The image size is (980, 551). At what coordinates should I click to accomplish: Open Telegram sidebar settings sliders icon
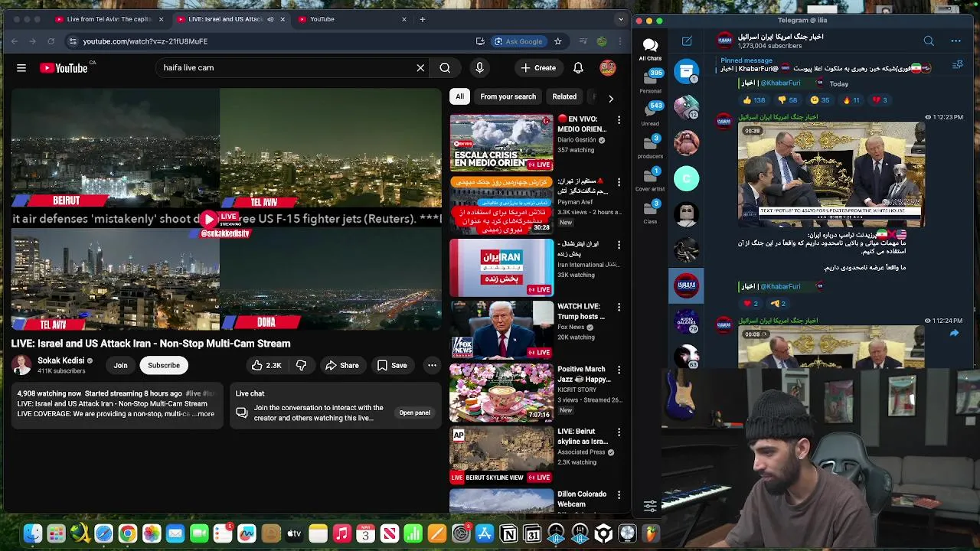click(650, 506)
